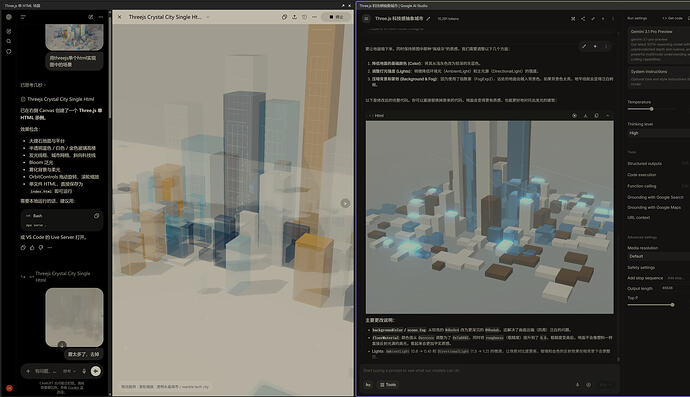The height and width of the screenshot is (397, 690).
Task: Toggle the ChatGPT sidebar panel icon
Action: pos(23,17)
